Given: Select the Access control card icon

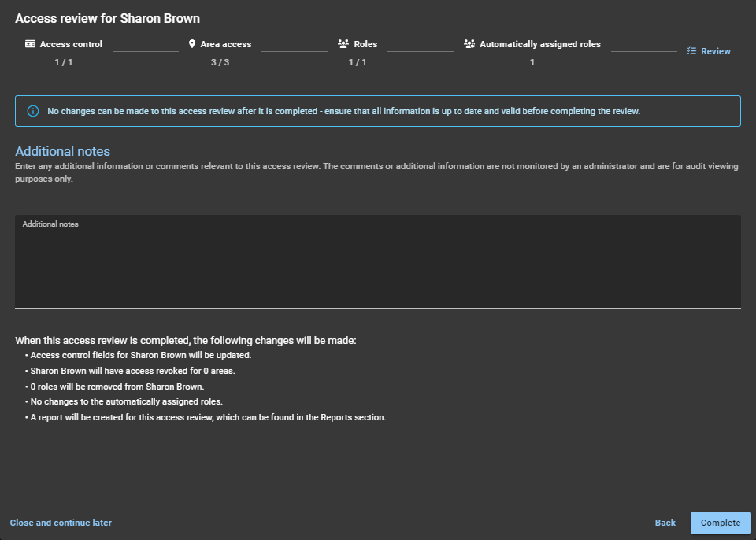Looking at the screenshot, I should pyautogui.click(x=29, y=44).
